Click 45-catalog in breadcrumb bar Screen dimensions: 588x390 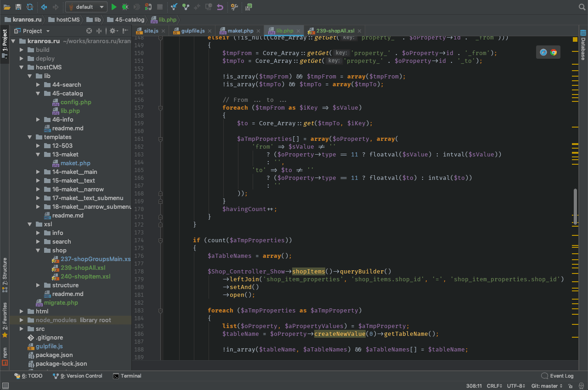click(x=126, y=20)
